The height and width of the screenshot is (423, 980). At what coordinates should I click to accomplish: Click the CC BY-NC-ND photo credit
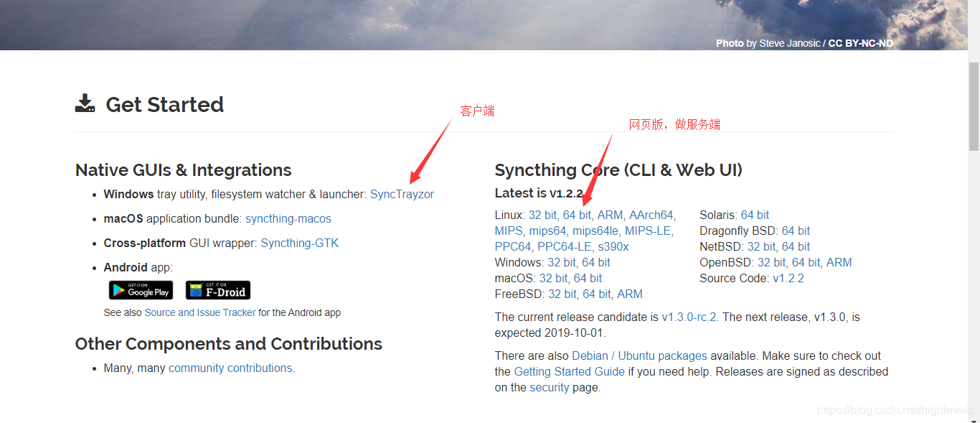coord(861,43)
